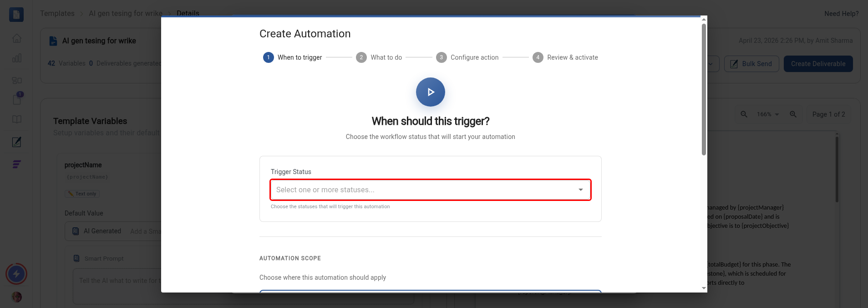
Task: Open the 166% zoom level dropdown
Action: [x=768, y=114]
